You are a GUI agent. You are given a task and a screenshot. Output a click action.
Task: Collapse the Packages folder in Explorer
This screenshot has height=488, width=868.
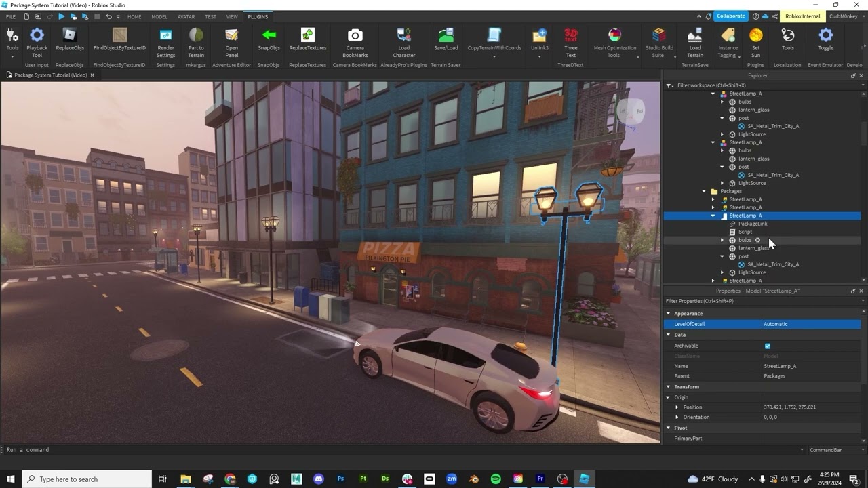(x=704, y=191)
